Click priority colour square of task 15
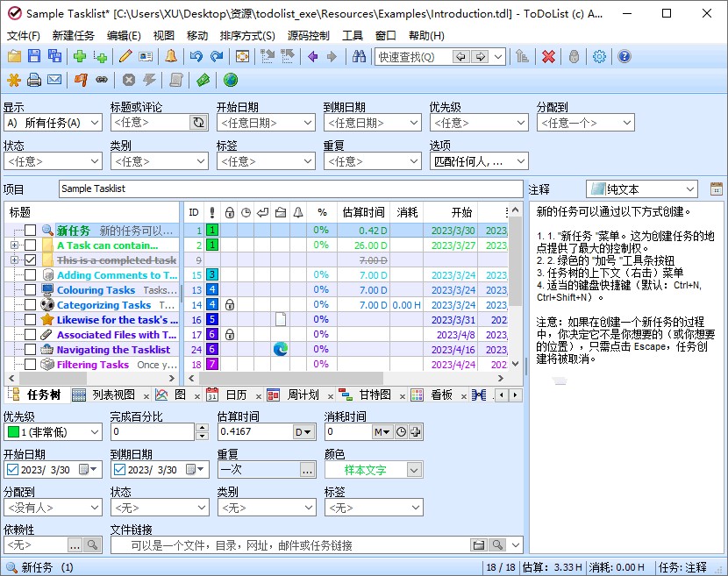This screenshot has height=576, width=728. pyautogui.click(x=212, y=274)
